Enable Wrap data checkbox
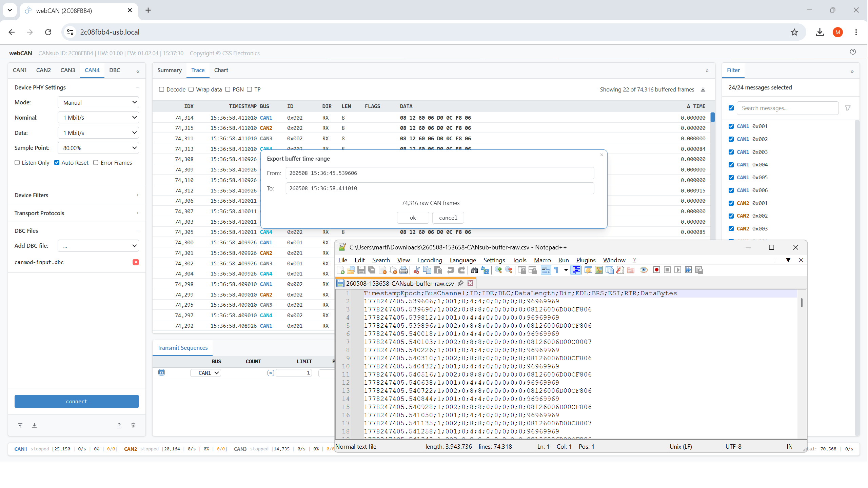Viewport: 868px width, 488px height. coord(191,89)
